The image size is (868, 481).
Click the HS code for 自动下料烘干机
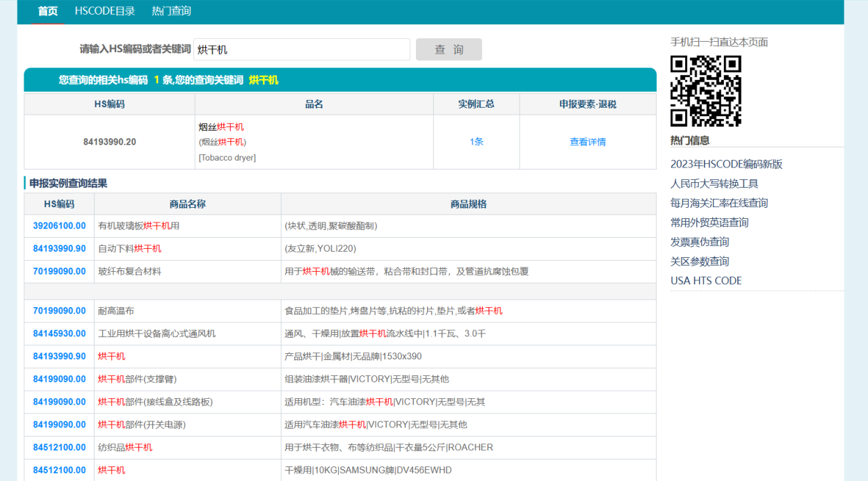pos(59,249)
